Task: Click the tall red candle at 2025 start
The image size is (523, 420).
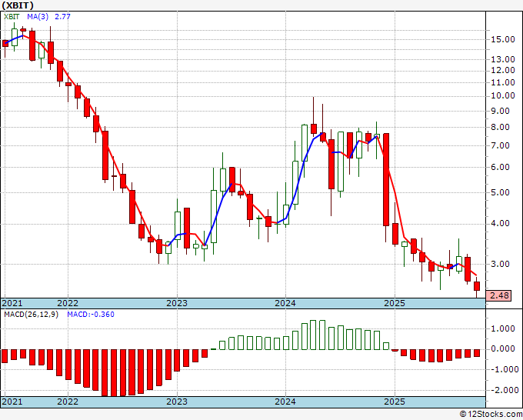Action: coord(386,179)
